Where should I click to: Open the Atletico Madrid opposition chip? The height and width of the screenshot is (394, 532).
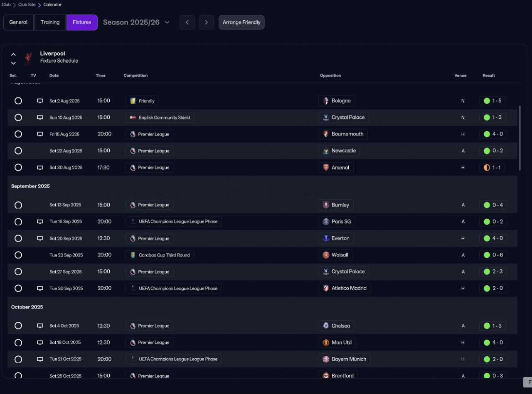pyautogui.click(x=345, y=288)
